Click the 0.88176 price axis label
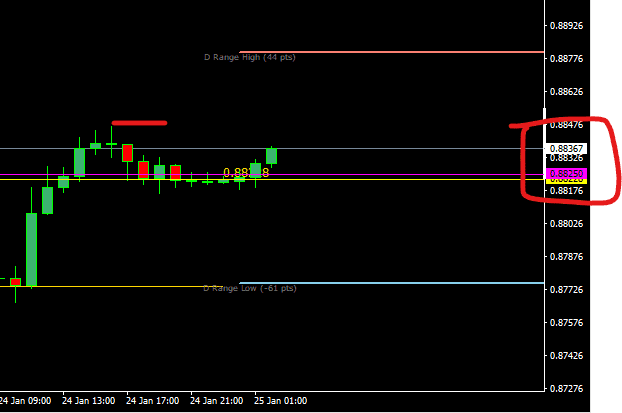622x413 pixels. (x=566, y=191)
